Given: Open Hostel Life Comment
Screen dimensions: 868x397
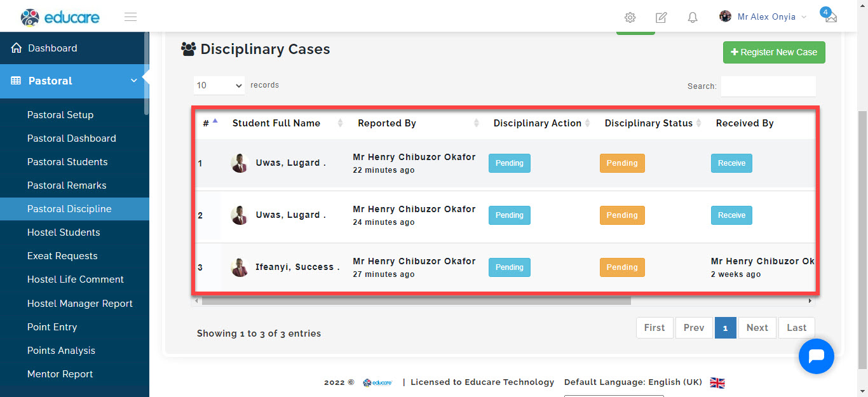Looking at the screenshot, I should tap(76, 279).
